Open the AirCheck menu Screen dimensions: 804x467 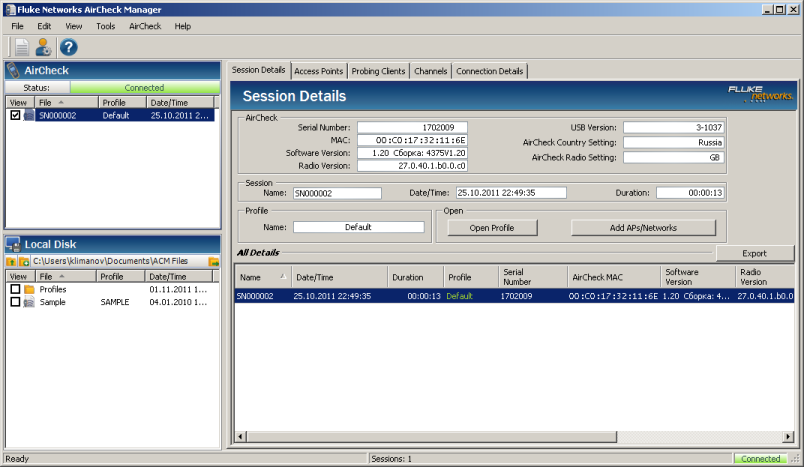[145, 26]
